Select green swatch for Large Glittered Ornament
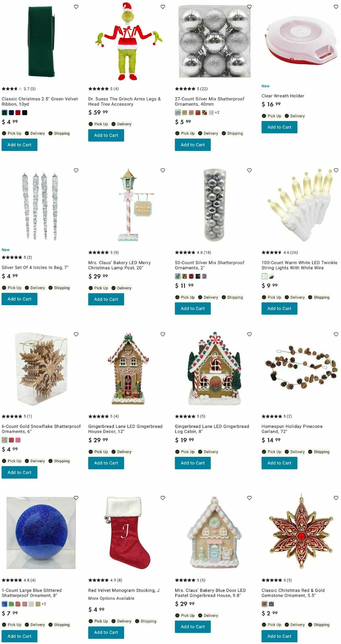This screenshot has height=644, width=341. tap(11, 604)
